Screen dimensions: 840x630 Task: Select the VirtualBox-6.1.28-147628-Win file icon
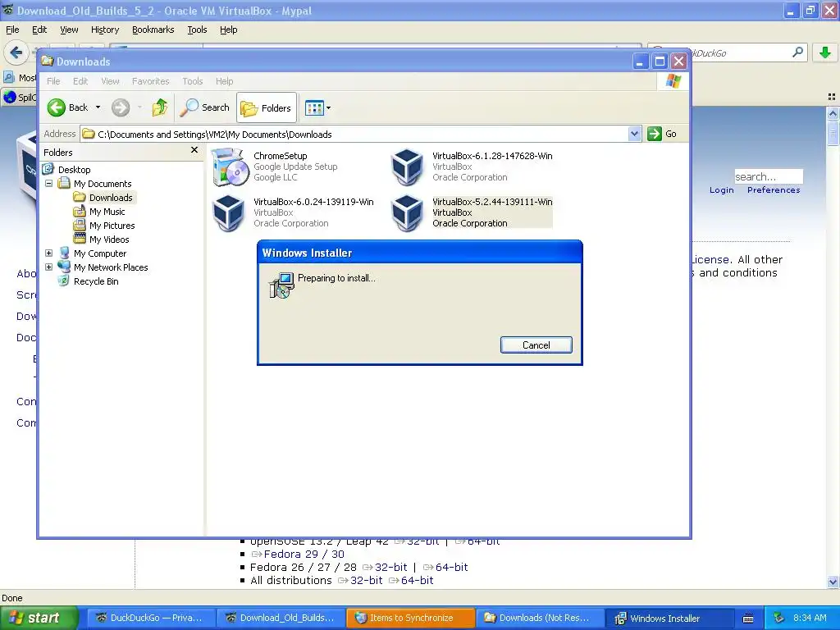click(407, 167)
